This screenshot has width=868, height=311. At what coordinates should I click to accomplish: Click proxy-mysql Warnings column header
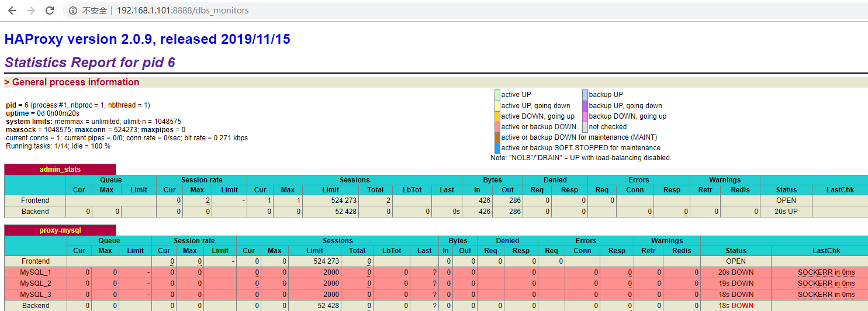coord(667,241)
